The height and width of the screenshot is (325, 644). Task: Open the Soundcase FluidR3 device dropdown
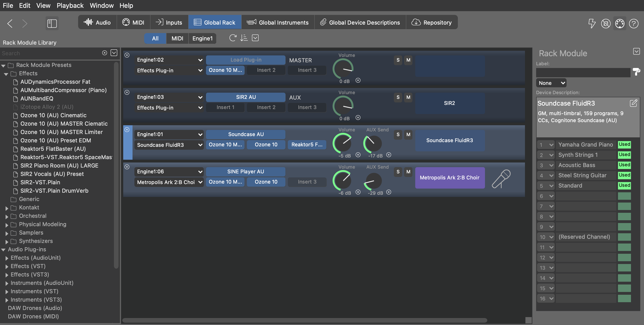click(169, 145)
